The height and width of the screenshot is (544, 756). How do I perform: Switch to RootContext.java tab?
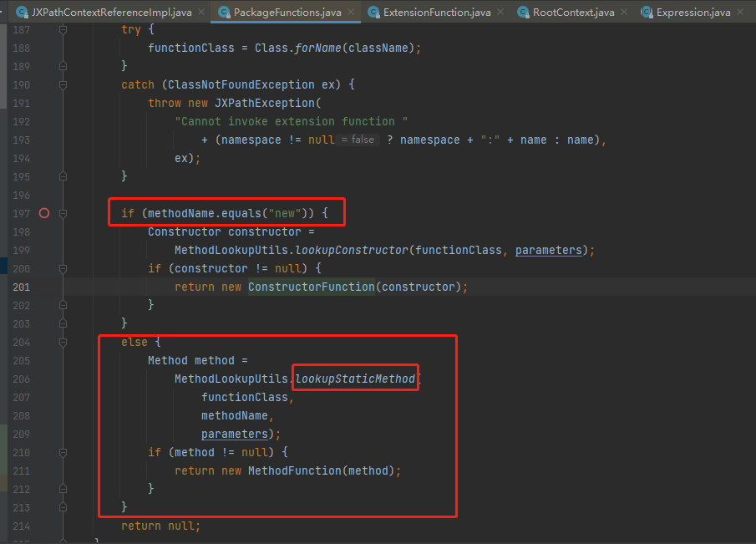pos(573,12)
